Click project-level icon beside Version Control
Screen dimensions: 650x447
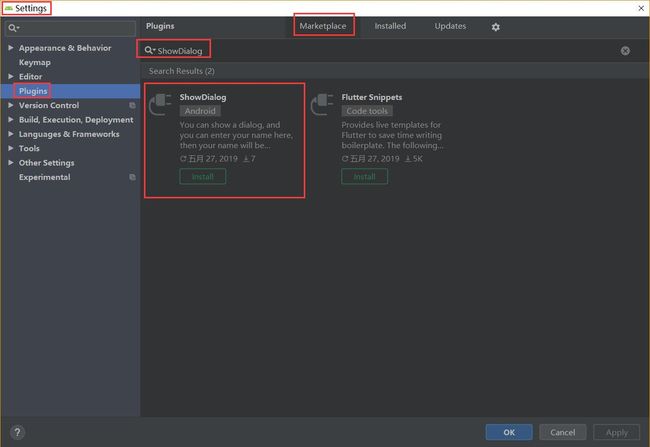tap(132, 105)
